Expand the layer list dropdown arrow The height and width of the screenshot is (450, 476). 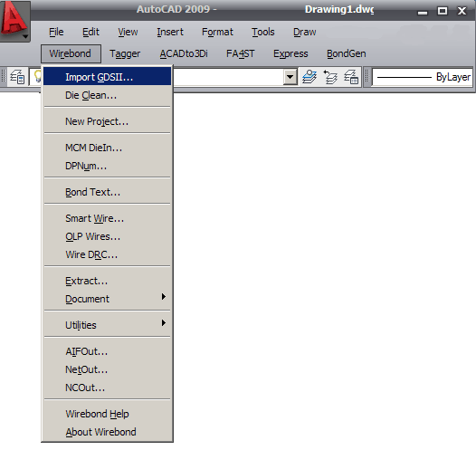[290, 77]
